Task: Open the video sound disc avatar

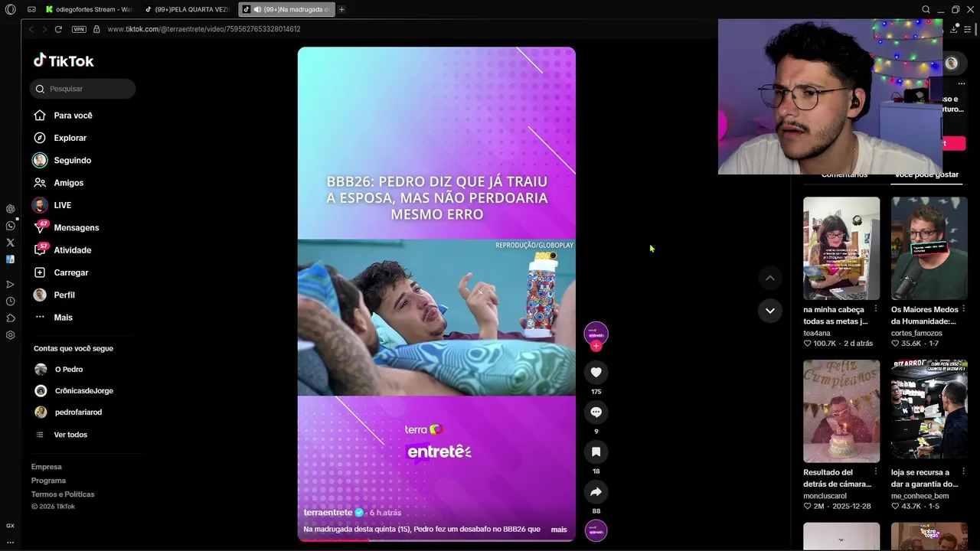Action: (596, 530)
